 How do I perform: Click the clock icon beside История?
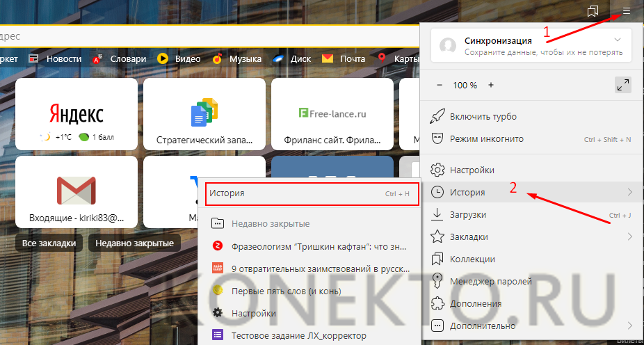[x=438, y=192]
